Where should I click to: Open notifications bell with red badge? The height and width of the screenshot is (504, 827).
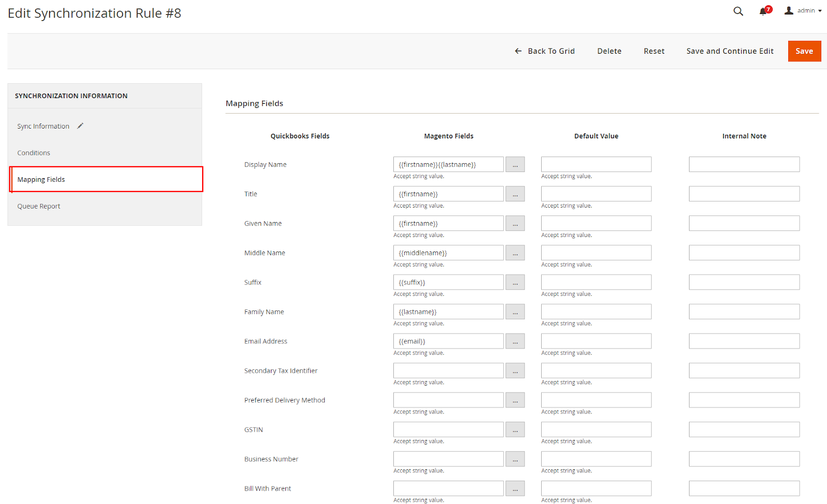coord(763,11)
